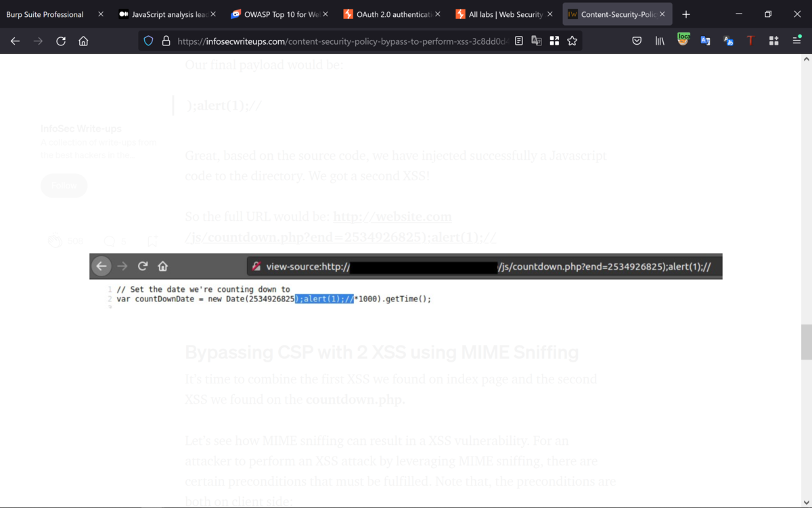
Task: Go back using the browser back arrow
Action: (x=15, y=41)
